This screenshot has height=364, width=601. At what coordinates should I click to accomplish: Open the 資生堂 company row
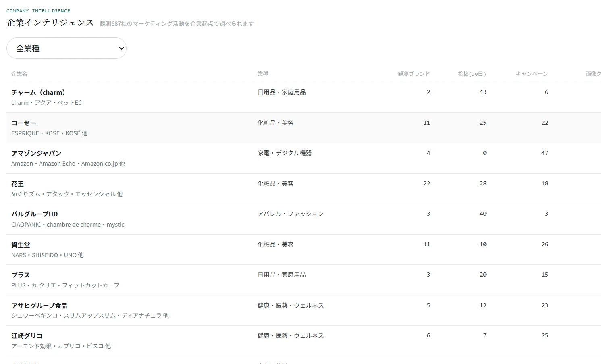(304, 250)
